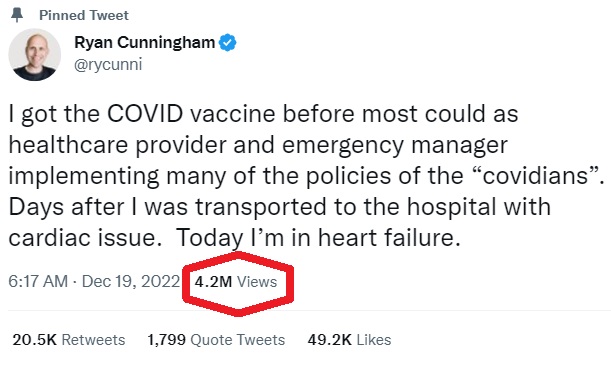The height and width of the screenshot is (366, 611).
Task: Open the @rycunni handle link
Action: point(108,65)
